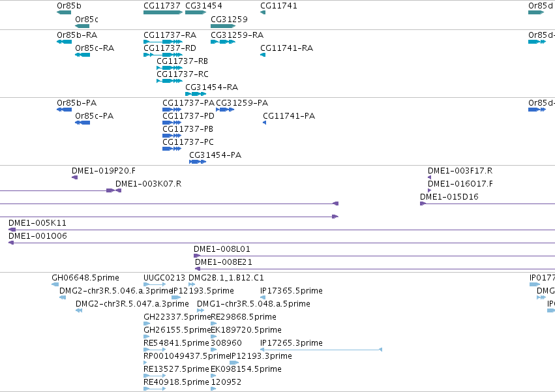Select the GH06648.5prime EST label
The height and width of the screenshot is (392, 555).
[x=85, y=278]
